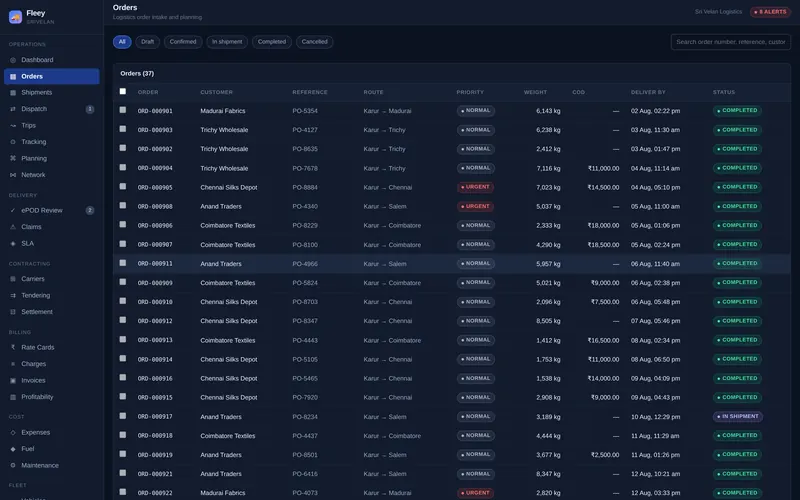Click Sri Velan Logistics account name

pos(718,12)
